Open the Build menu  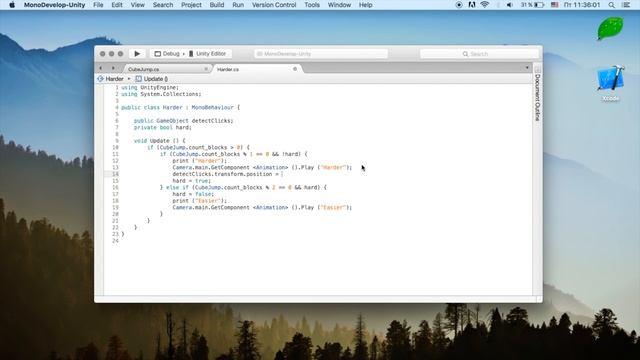pyautogui.click(x=217, y=5)
